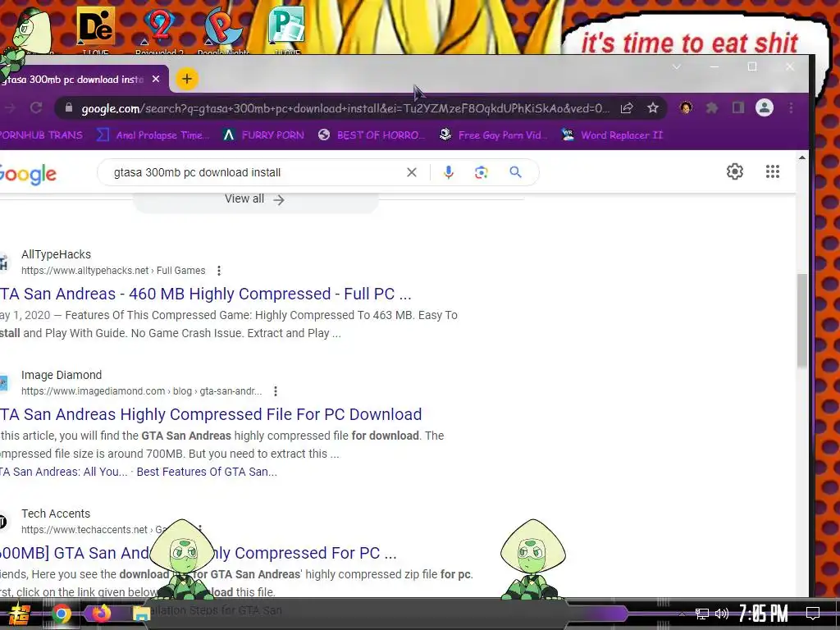Viewport: 840px width, 630px height.
Task: View site information via the lock icon
Action: click(x=69, y=108)
